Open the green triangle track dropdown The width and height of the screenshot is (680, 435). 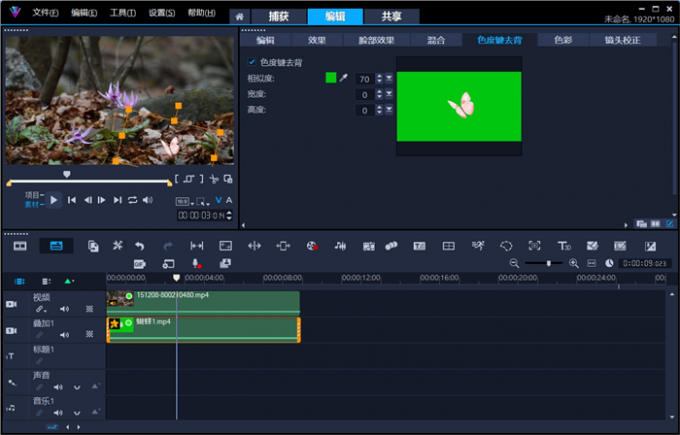[69, 281]
